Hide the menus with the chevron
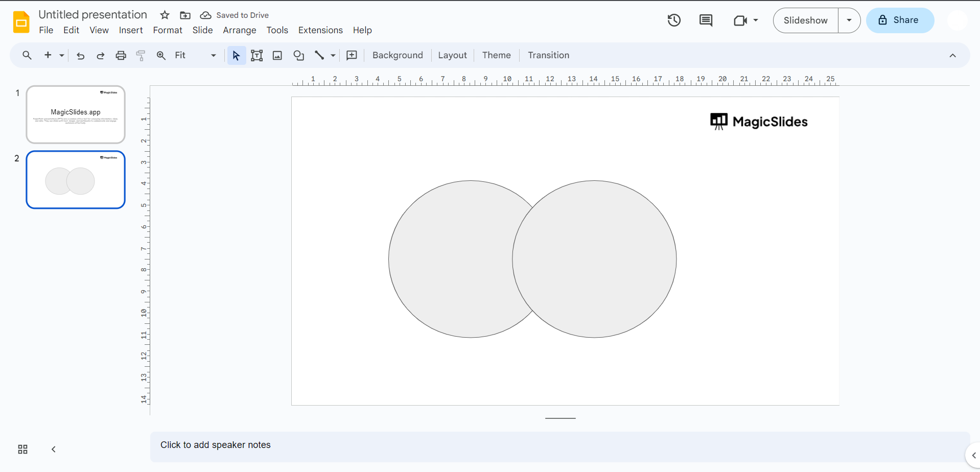Viewport: 980px width, 472px height. click(x=952, y=56)
